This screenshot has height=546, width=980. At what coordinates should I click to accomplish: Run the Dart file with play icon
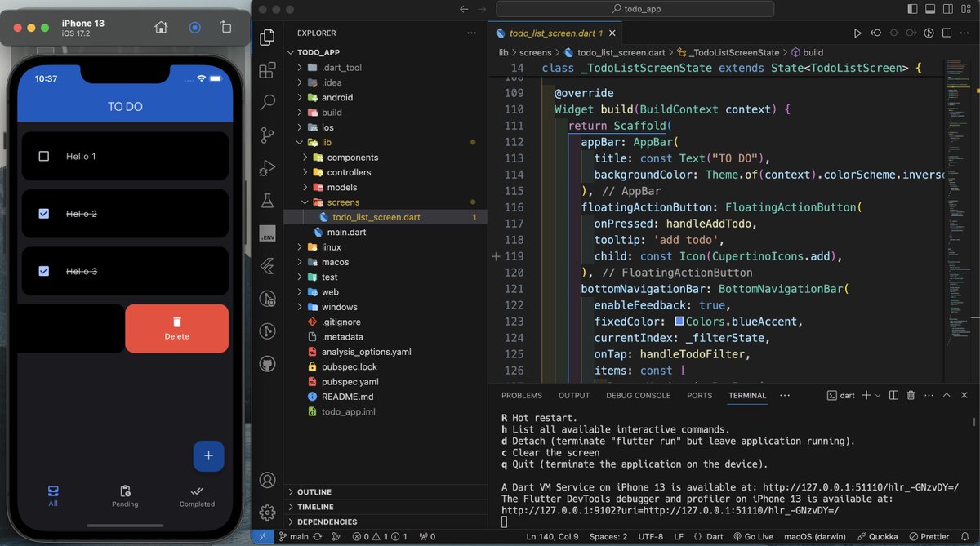coord(857,33)
